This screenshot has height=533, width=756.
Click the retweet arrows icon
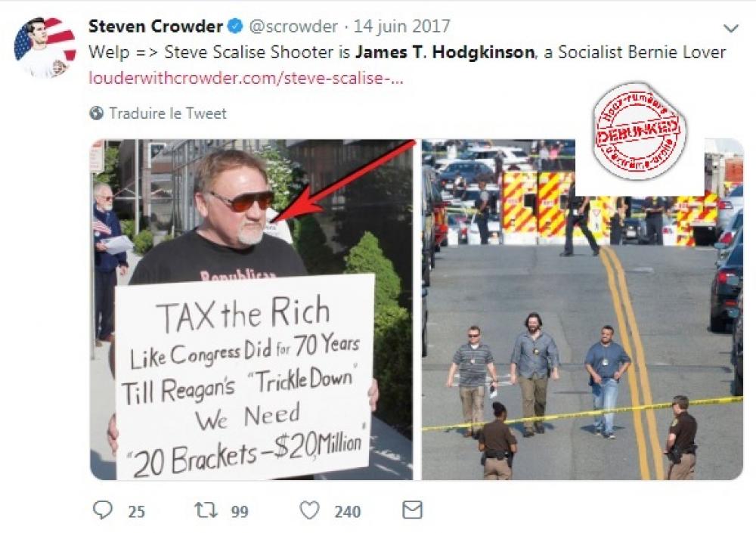[206, 510]
